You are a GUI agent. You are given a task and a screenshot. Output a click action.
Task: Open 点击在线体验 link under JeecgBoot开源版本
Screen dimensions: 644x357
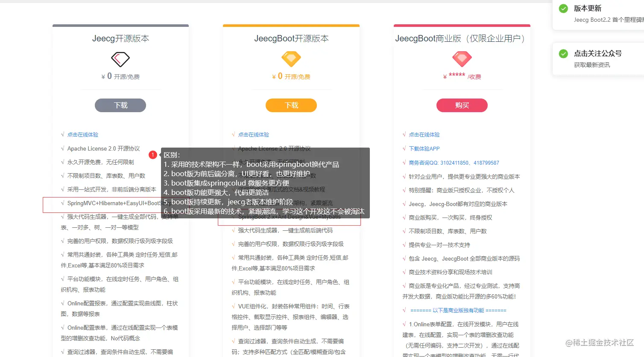point(254,135)
